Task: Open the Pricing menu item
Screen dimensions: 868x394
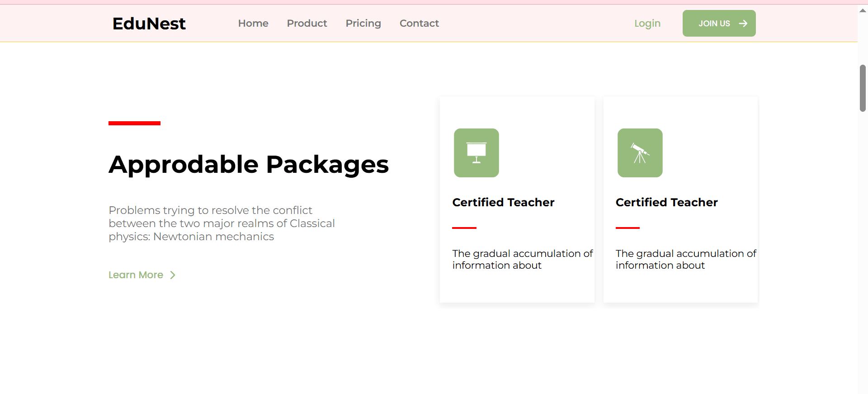Action: (x=363, y=24)
